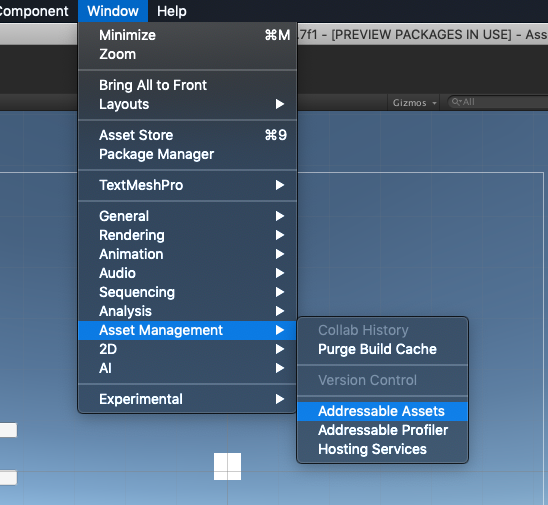Image resolution: width=548 pixels, height=505 pixels.
Task: Click the white square object in Scene view
Action: point(228,466)
